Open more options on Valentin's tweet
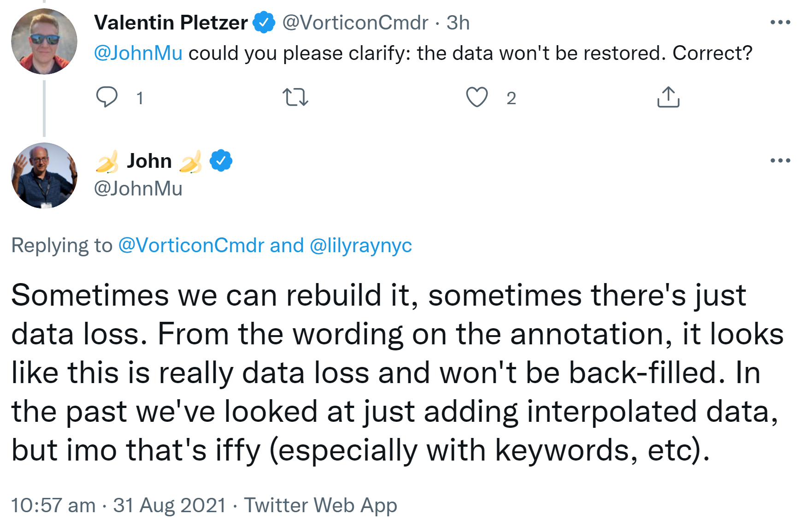The height and width of the screenshot is (532, 807). [780, 22]
